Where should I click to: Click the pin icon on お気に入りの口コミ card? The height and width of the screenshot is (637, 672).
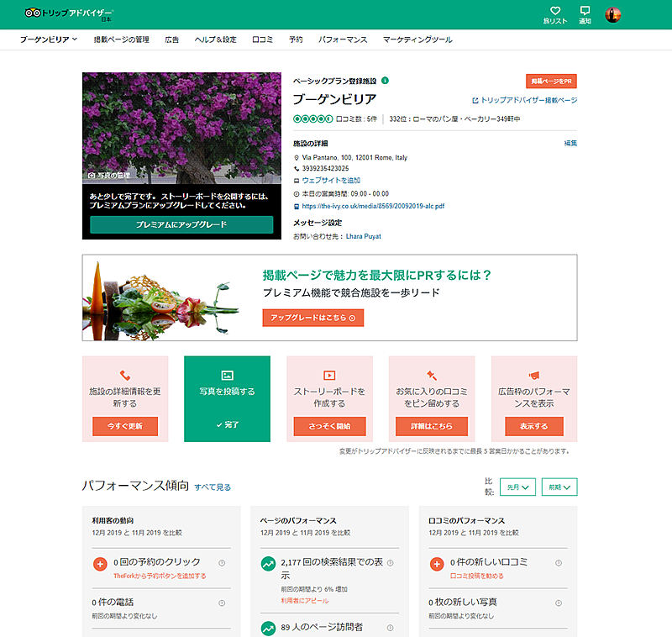click(432, 376)
